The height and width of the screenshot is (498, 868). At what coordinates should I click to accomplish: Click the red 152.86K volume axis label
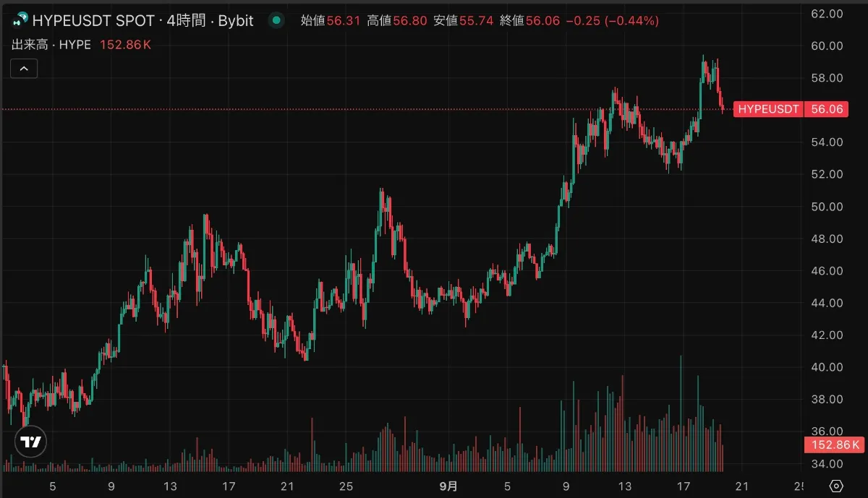click(835, 445)
